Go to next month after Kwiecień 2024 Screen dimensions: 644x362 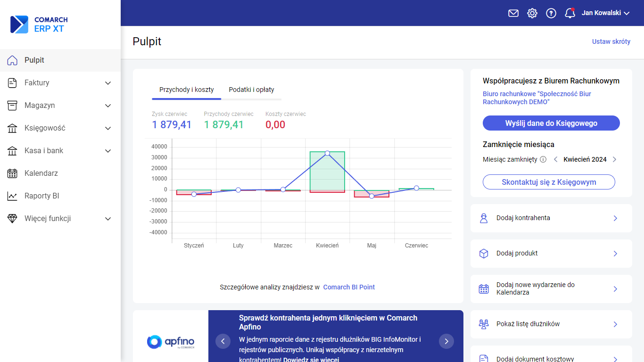point(614,159)
